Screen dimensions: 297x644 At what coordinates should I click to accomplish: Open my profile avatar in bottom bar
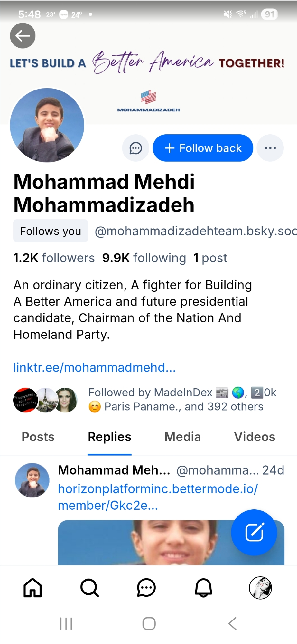[x=260, y=588]
